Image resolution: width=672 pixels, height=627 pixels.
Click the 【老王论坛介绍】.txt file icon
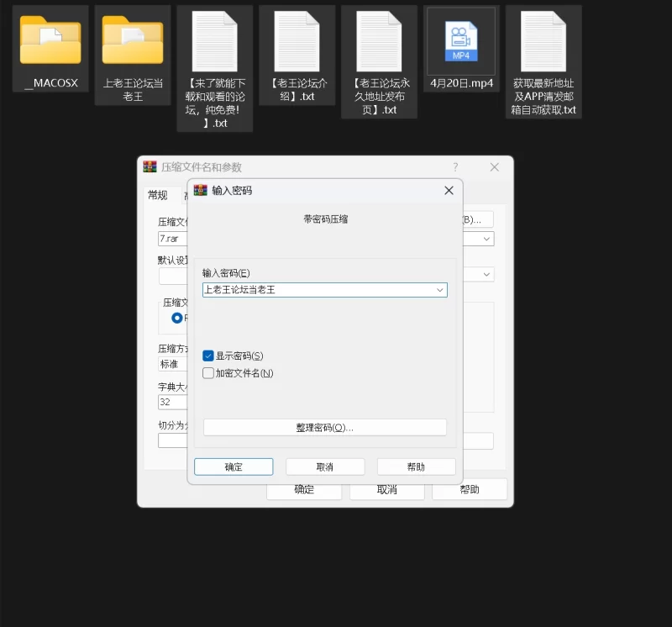coord(297,42)
